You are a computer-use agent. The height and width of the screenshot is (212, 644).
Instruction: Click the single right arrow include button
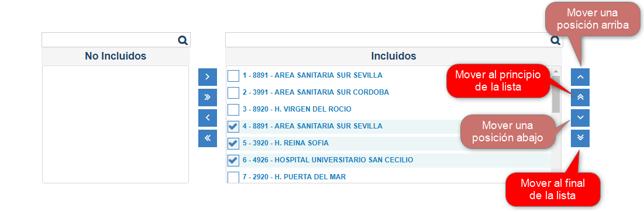[208, 77]
